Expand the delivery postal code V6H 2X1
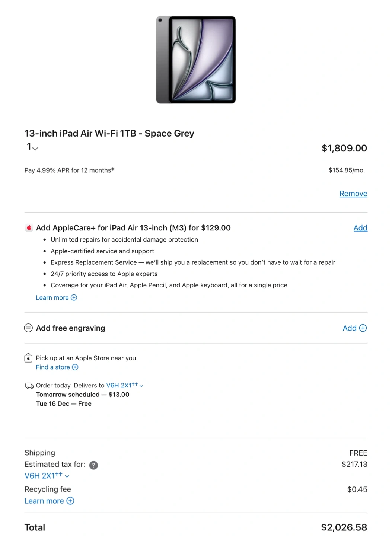Screen dimensions: 392x536 (125, 385)
